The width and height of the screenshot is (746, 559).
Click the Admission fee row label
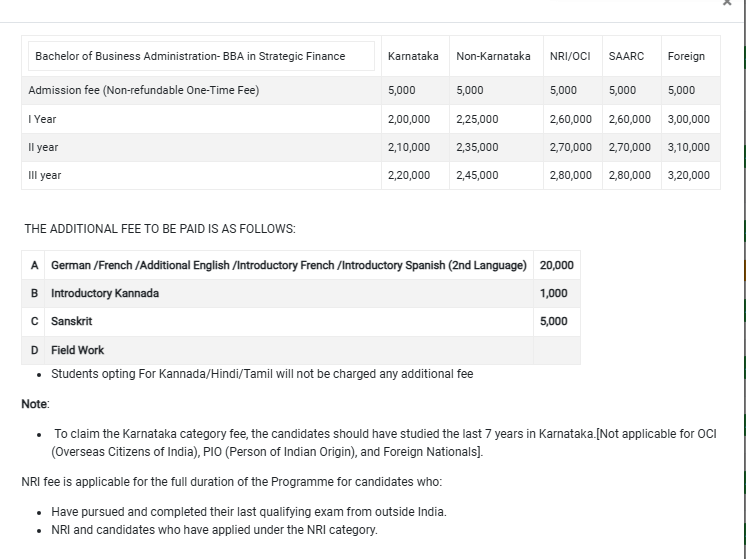(x=144, y=91)
